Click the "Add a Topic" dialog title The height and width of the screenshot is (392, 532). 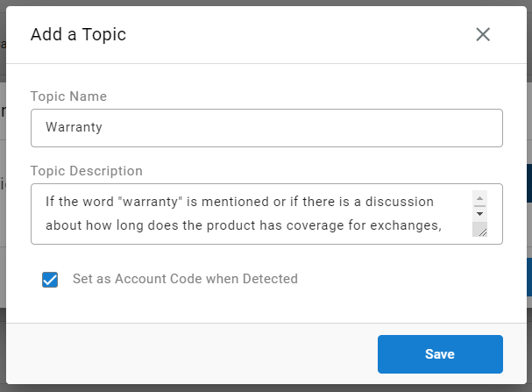click(x=78, y=34)
